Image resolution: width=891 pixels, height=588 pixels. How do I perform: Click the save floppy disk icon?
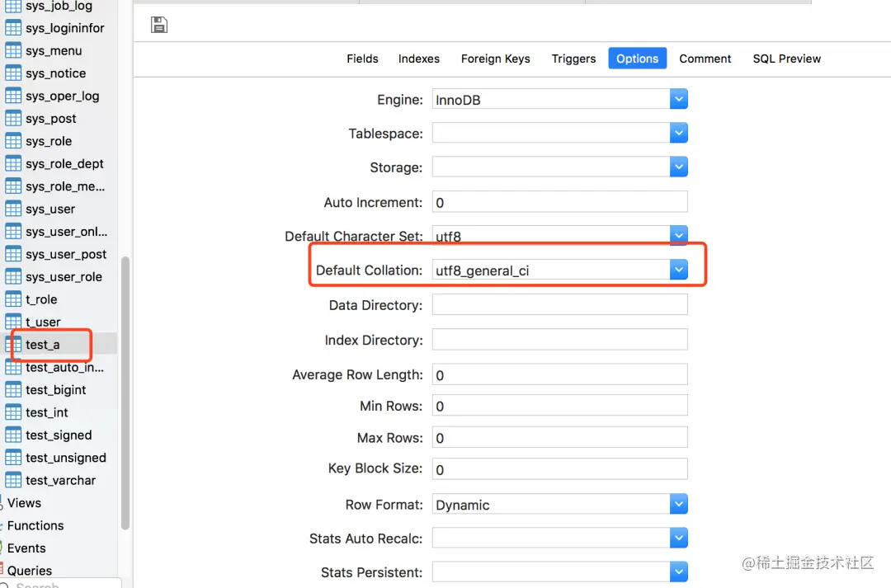pyautogui.click(x=159, y=25)
